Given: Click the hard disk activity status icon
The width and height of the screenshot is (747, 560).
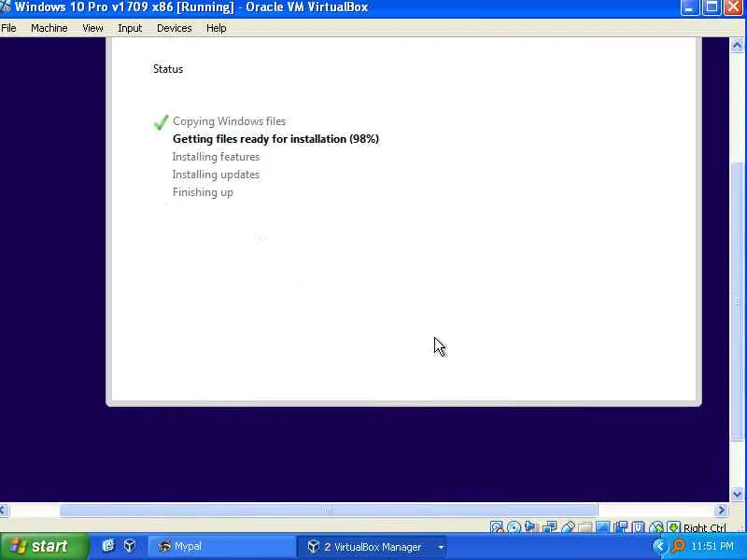Looking at the screenshot, I should click(x=496, y=527).
